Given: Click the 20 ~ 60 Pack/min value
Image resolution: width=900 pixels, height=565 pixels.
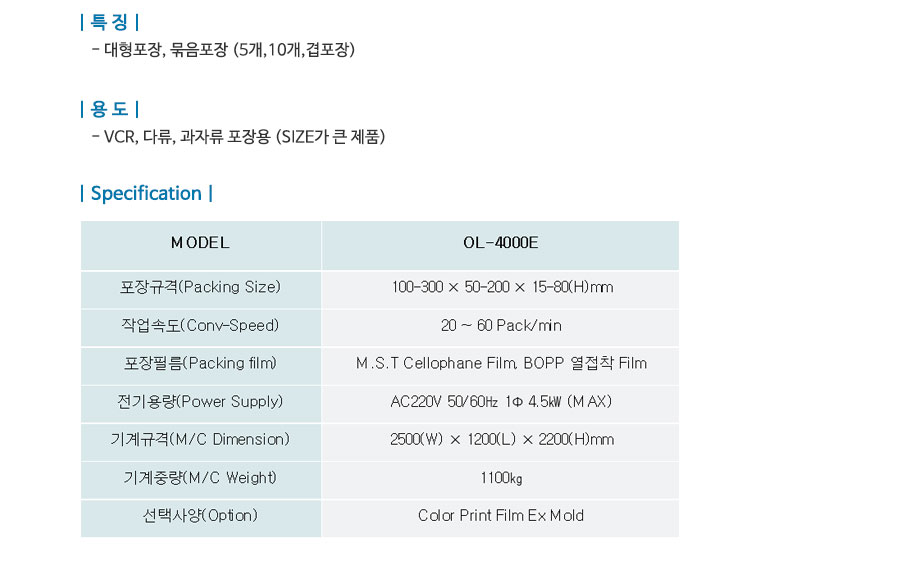Looking at the screenshot, I should point(501,326).
